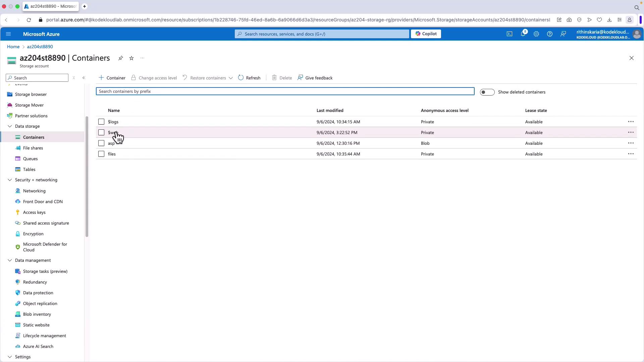Collapse the Data storage section
This screenshot has width=644, height=362.
tap(10, 126)
